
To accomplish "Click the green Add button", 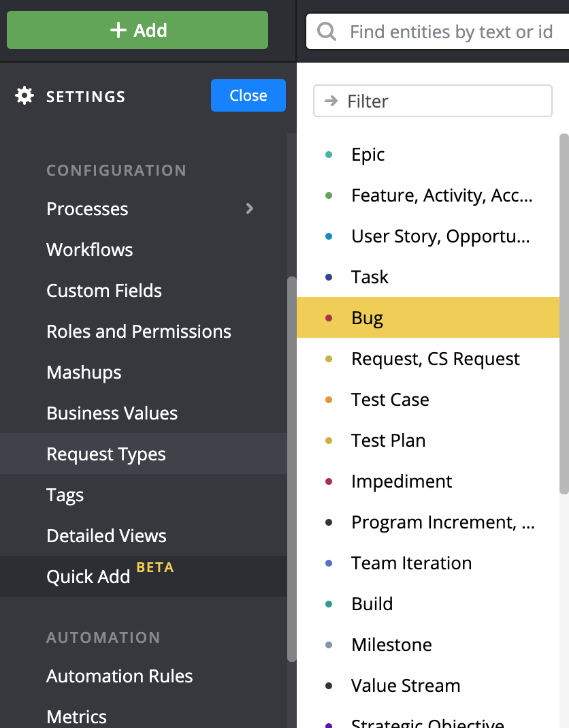I will click(x=137, y=30).
